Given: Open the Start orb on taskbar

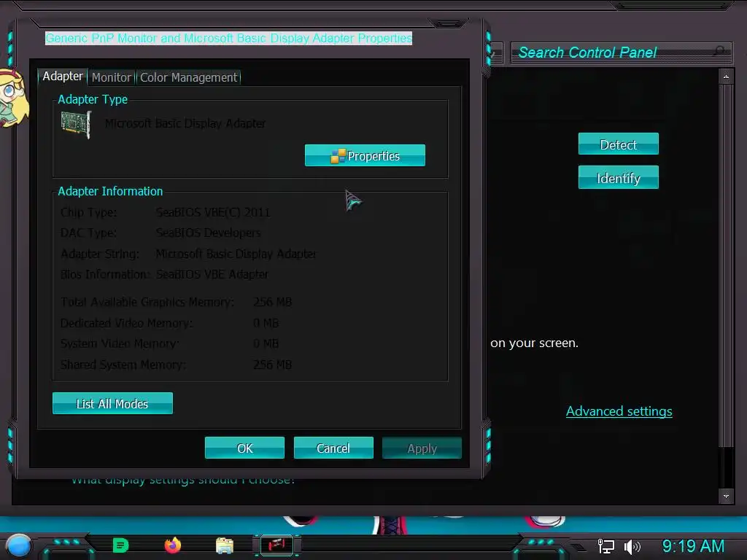Looking at the screenshot, I should point(18,545).
